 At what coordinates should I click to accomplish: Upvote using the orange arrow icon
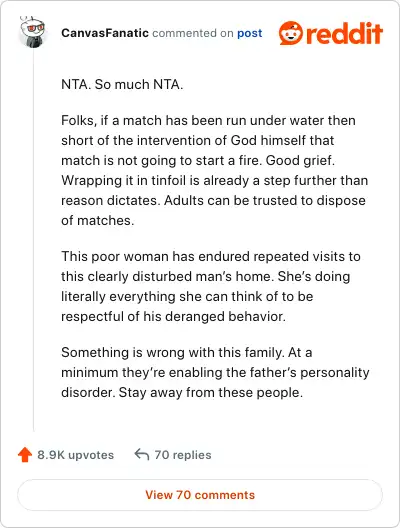[x=25, y=455]
